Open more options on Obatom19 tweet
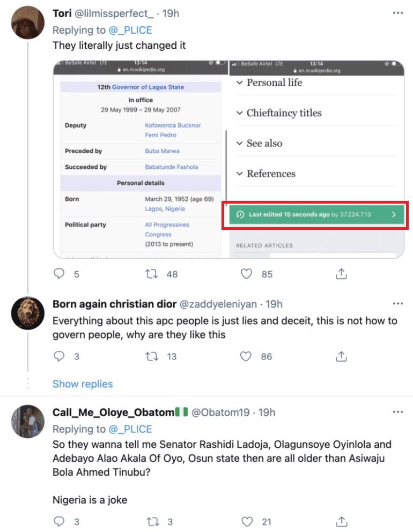Viewport: 413px width, 532px height. tap(397, 412)
